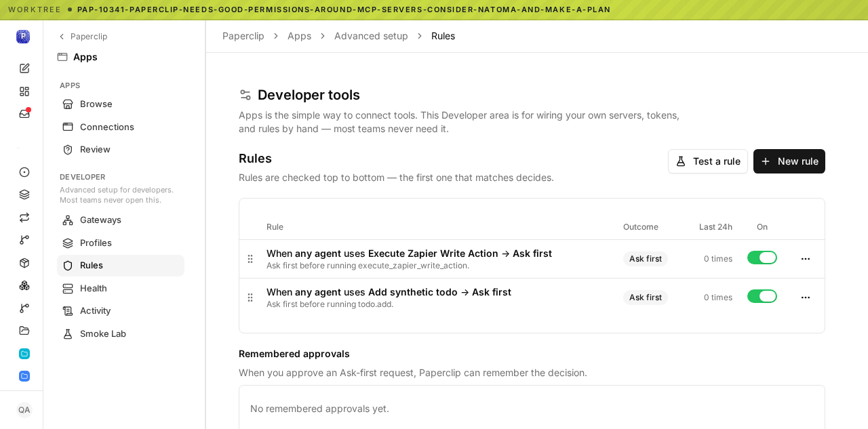Click the Outcome column header
The image size is (868, 429).
[641, 227]
